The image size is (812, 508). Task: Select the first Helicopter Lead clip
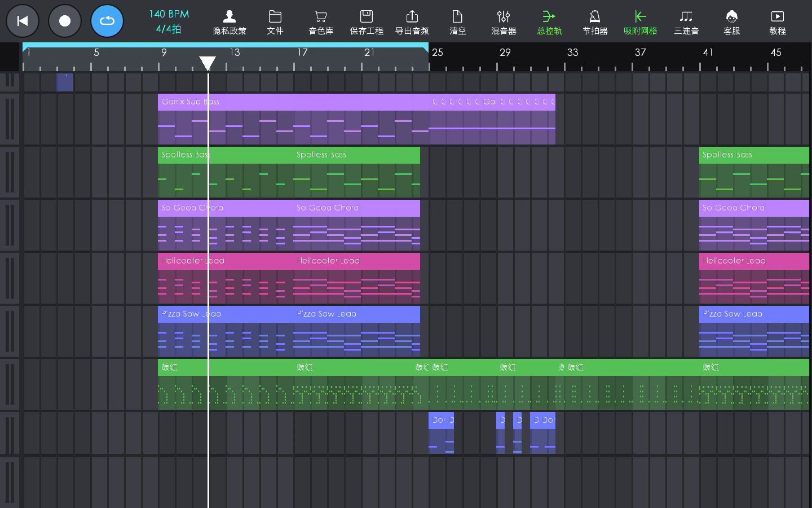(x=226, y=278)
